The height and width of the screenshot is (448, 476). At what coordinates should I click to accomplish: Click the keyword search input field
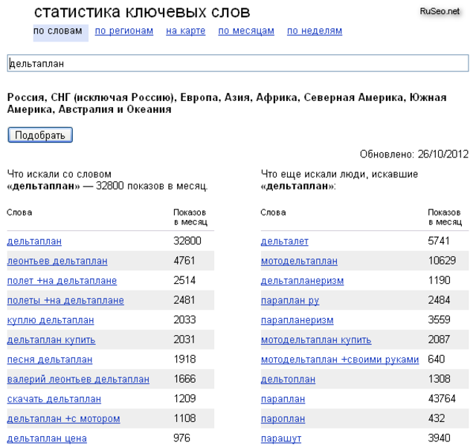[238, 63]
